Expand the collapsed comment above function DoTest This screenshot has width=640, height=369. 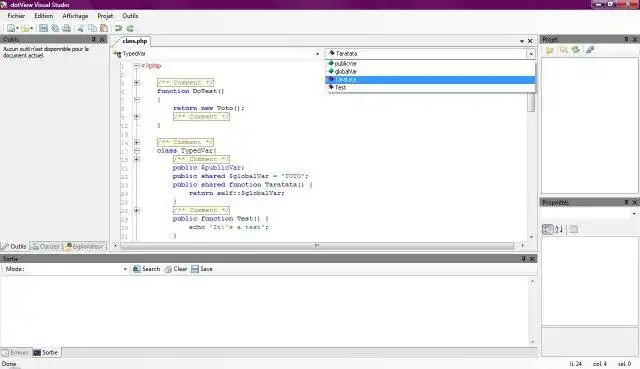coord(137,82)
